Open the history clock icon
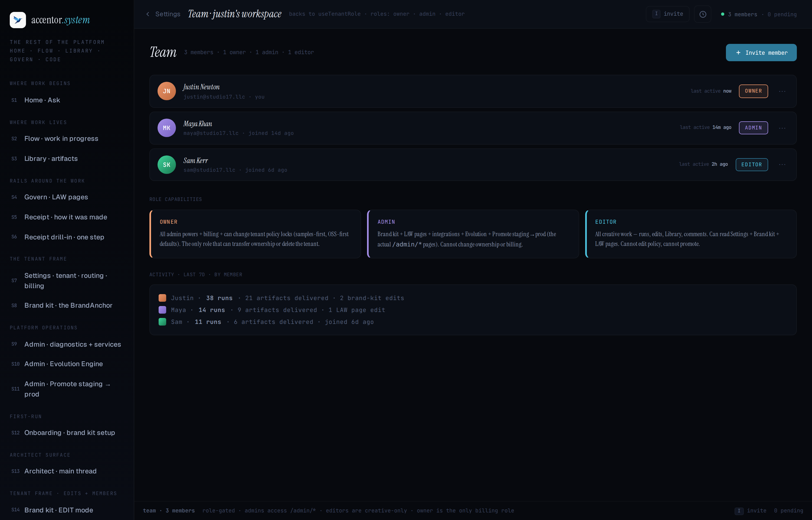Image resolution: width=812 pixels, height=520 pixels. 703,14
